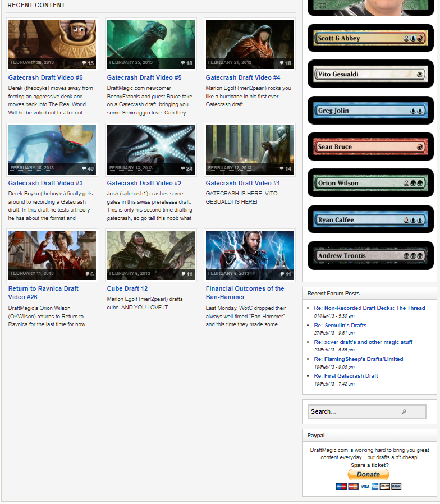Click the Paypal widget heading

316,435
